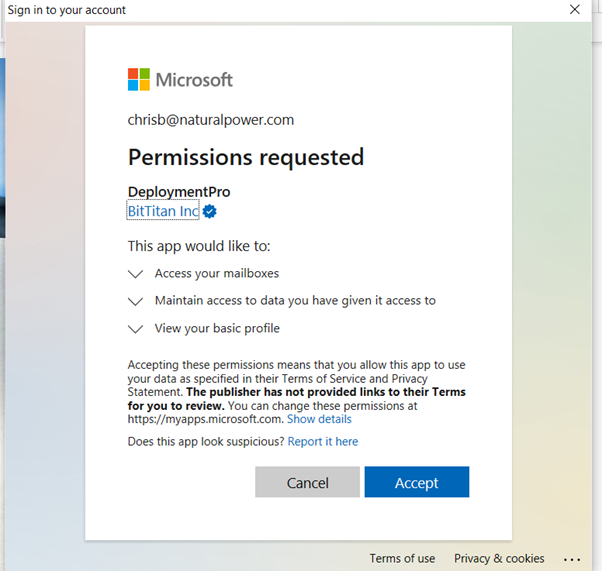Click the blue verified publisher badge
This screenshot has height=571, width=602.
[x=210, y=211]
